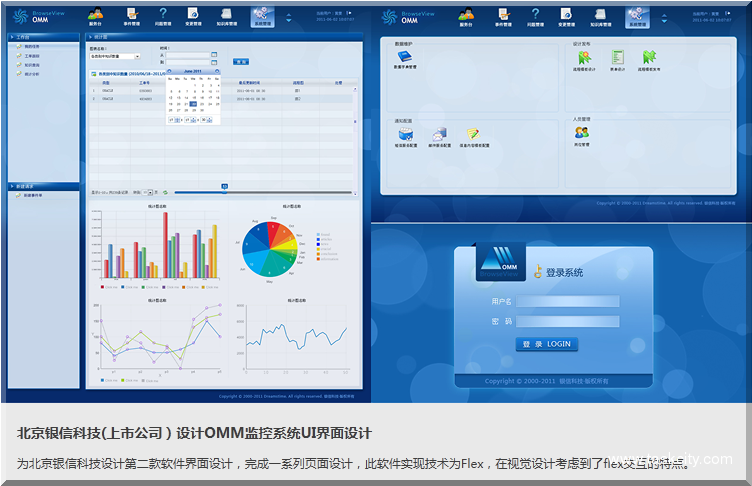The height and width of the screenshot is (486, 752).
Task: Click 最后更新时间 column header in table
Action: tap(249, 83)
